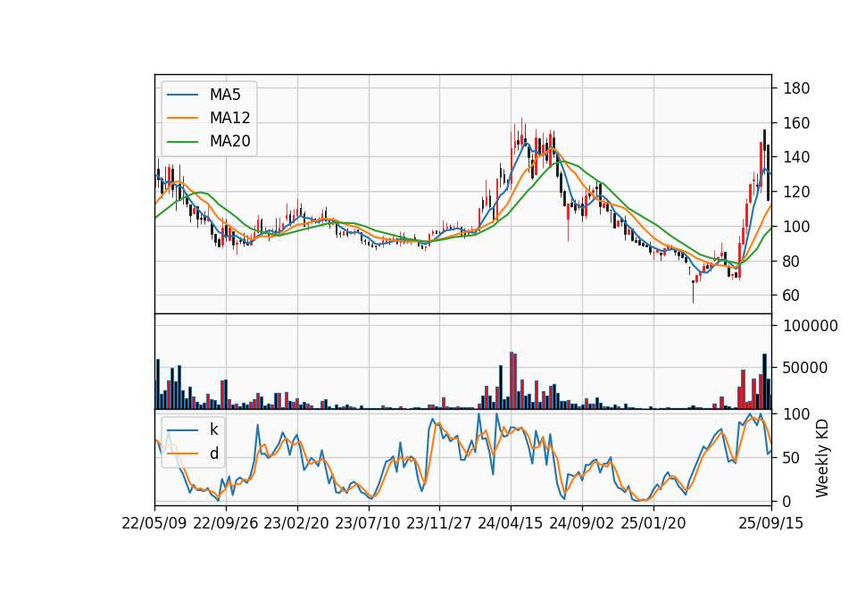Screen dimensions: 857x616
Task: Click the MA12 legend label
Action: (x=229, y=118)
